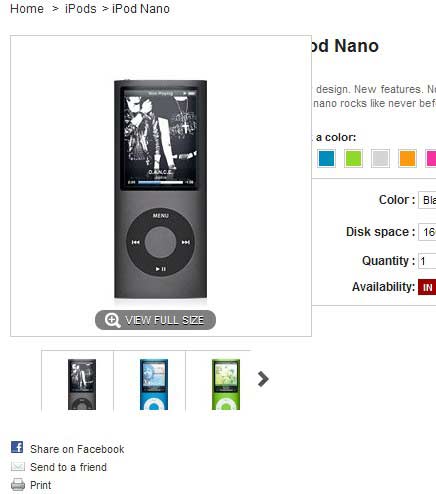This screenshot has width=436, height=494.
Task: Click the envelope Send to a friend icon
Action: [18, 466]
